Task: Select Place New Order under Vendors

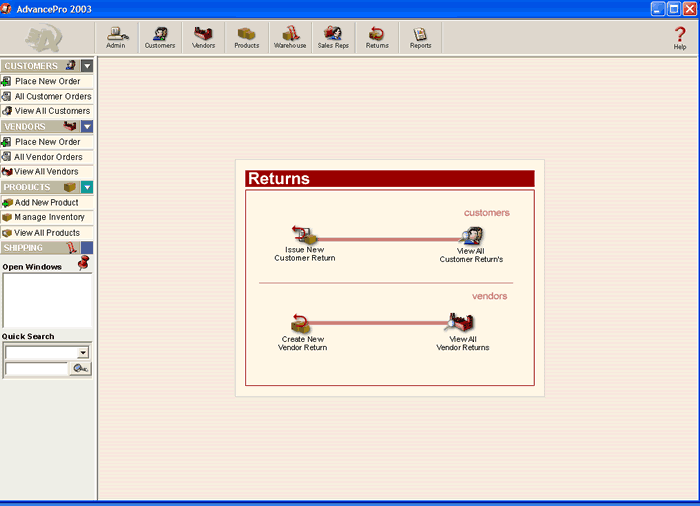Action: [47, 142]
